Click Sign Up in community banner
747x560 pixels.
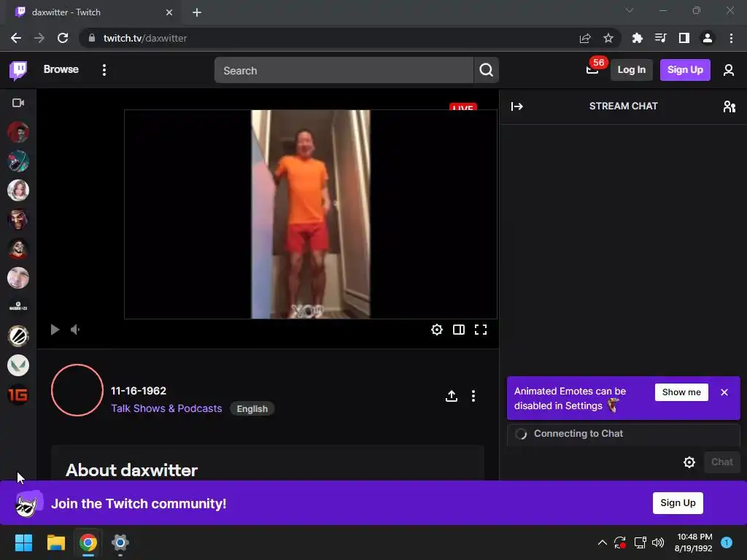pos(678,503)
